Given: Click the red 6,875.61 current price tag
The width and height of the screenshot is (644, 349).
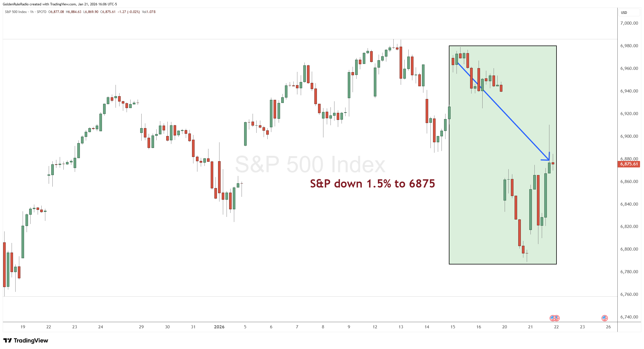Looking at the screenshot, I should (629, 164).
